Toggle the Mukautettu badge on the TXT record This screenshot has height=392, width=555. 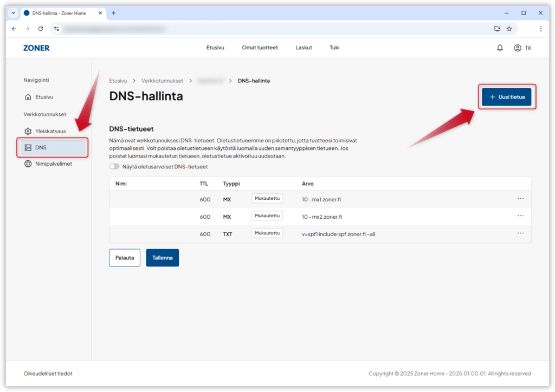267,233
